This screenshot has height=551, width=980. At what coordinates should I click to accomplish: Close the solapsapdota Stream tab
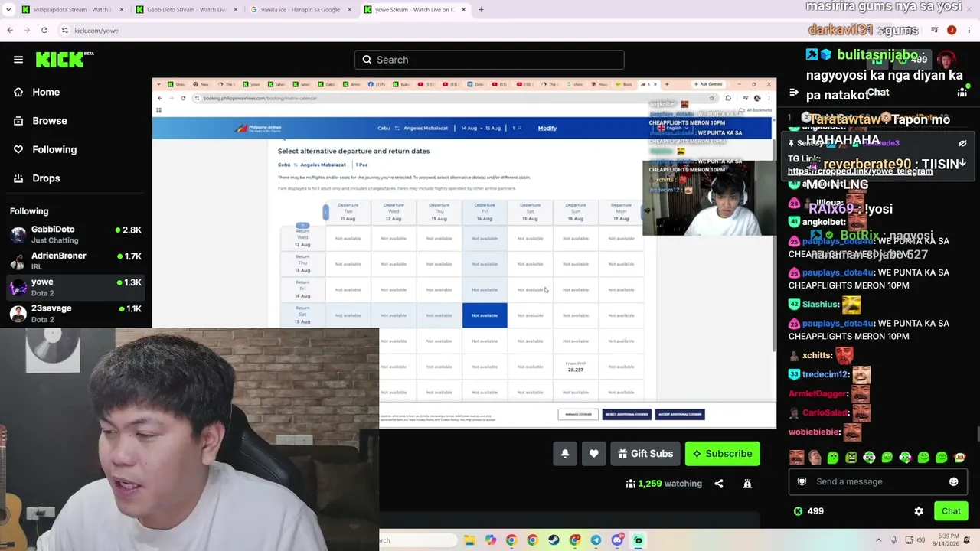coord(122,10)
